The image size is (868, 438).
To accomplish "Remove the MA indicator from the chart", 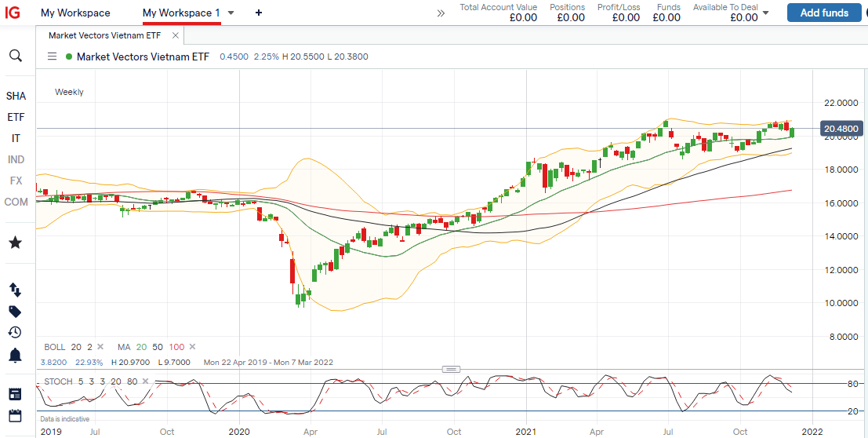I will [192, 347].
